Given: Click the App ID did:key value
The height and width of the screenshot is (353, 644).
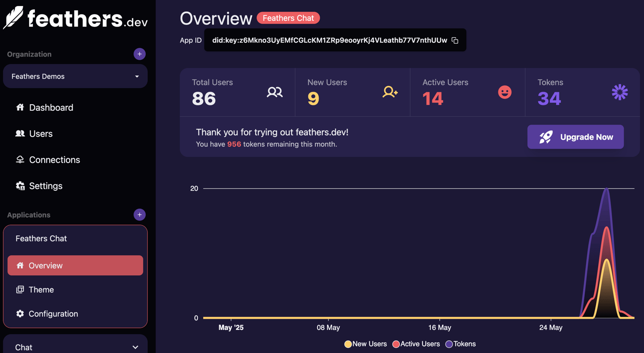Looking at the screenshot, I should point(330,40).
